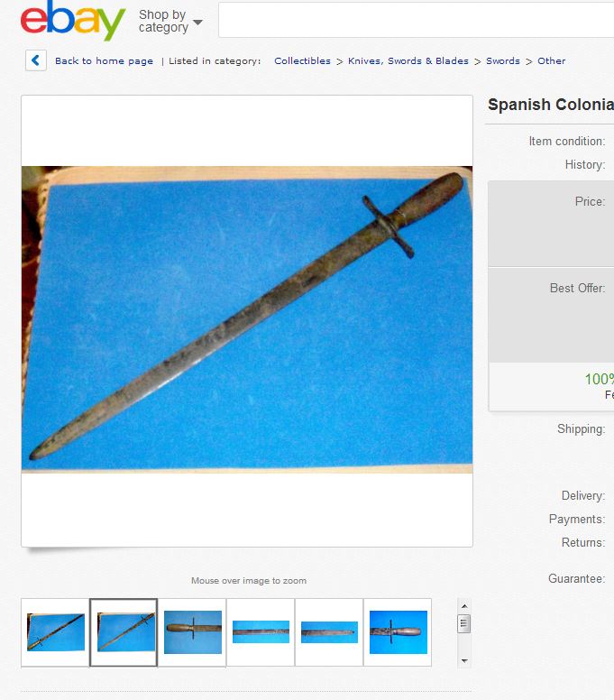Click the thumbnail scroll up arrow

coord(464,606)
